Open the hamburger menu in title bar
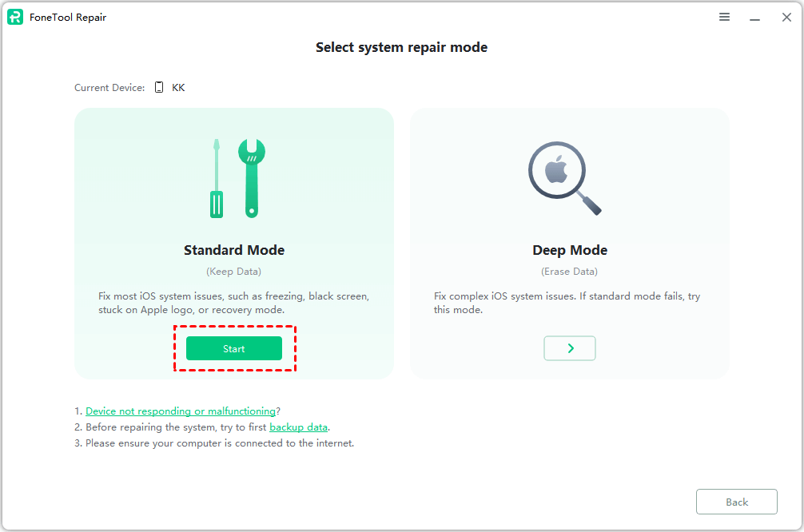The image size is (804, 532). click(x=724, y=17)
